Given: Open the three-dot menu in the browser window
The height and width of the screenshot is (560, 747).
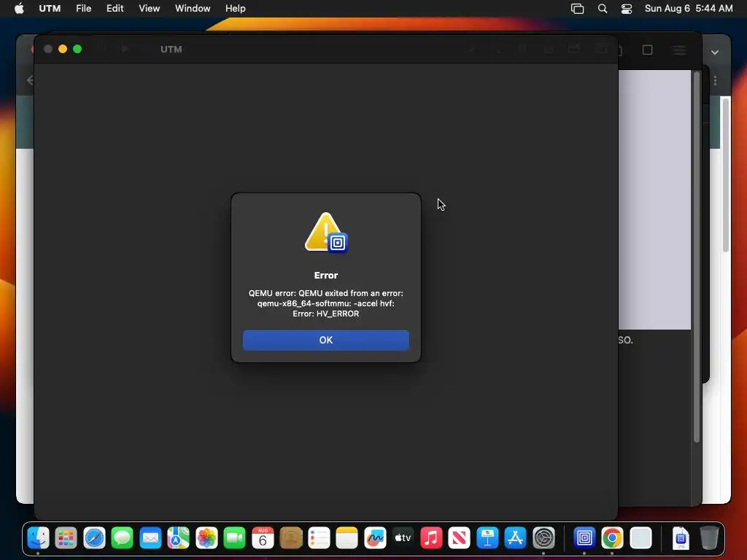Looking at the screenshot, I should (x=715, y=81).
